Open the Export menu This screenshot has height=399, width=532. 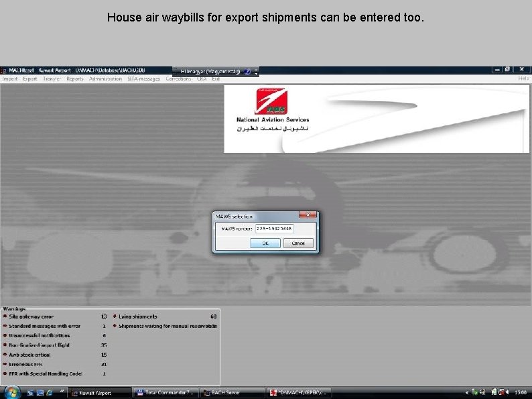click(30, 78)
